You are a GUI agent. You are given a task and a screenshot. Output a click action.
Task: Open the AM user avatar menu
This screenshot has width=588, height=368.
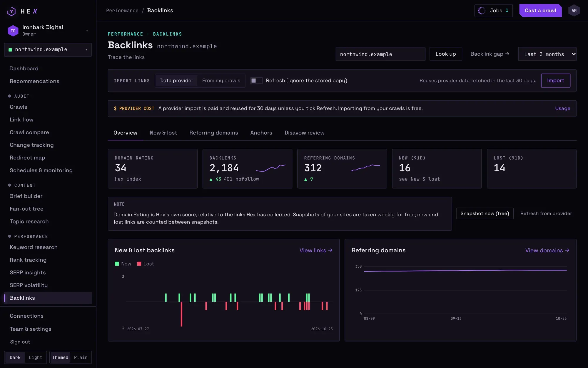click(x=574, y=11)
